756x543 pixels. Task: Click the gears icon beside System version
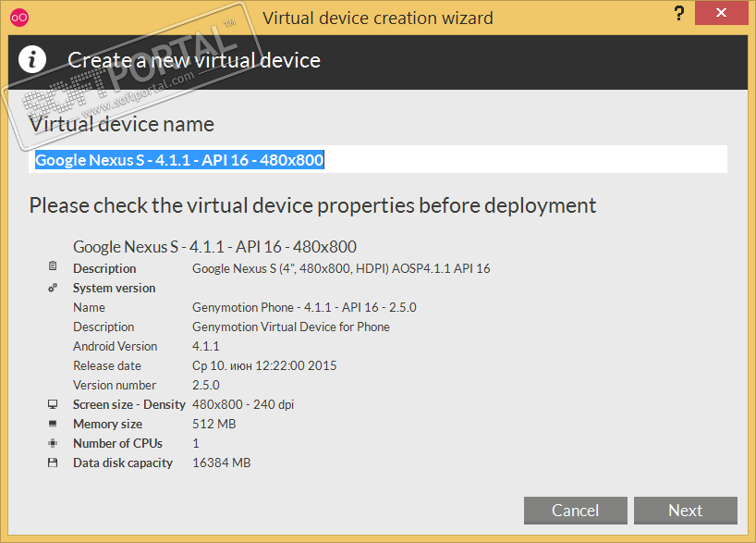[53, 288]
